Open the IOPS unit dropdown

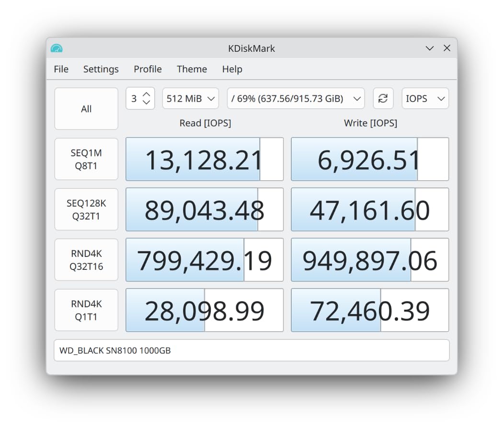coord(425,98)
